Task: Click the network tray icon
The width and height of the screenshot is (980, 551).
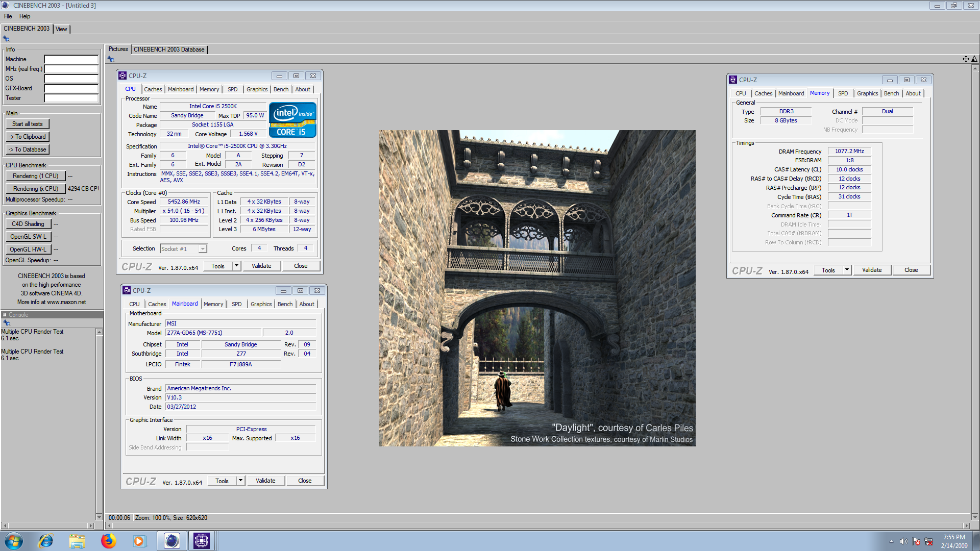Action: click(x=928, y=541)
